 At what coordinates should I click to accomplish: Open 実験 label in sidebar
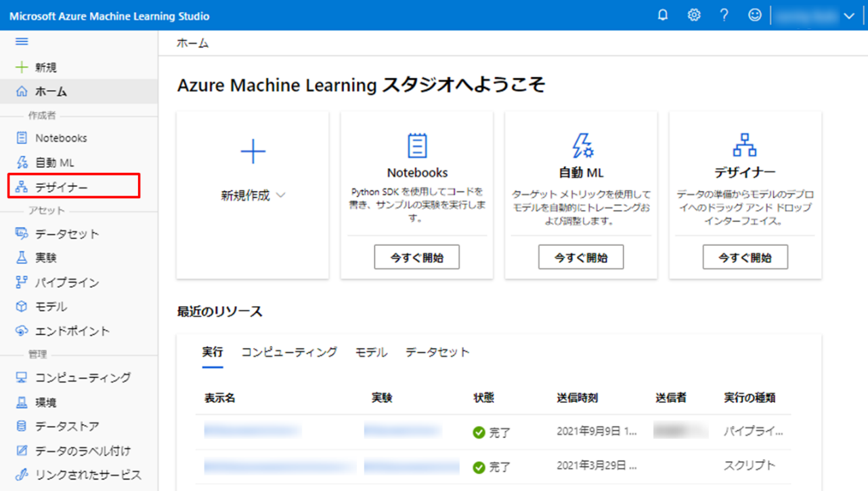pos(46,258)
